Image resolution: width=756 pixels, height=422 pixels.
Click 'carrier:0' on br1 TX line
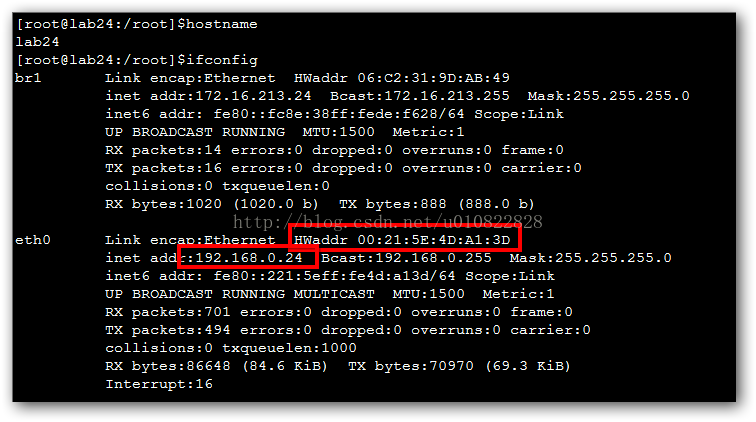pos(541,168)
